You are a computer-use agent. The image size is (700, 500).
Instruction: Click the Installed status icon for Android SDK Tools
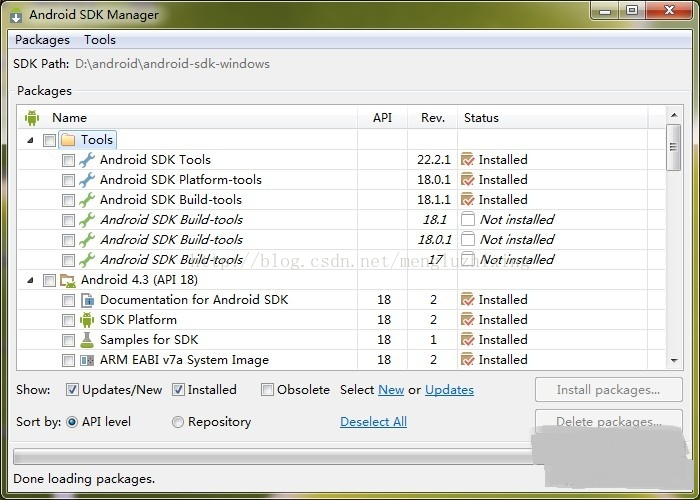(467, 159)
